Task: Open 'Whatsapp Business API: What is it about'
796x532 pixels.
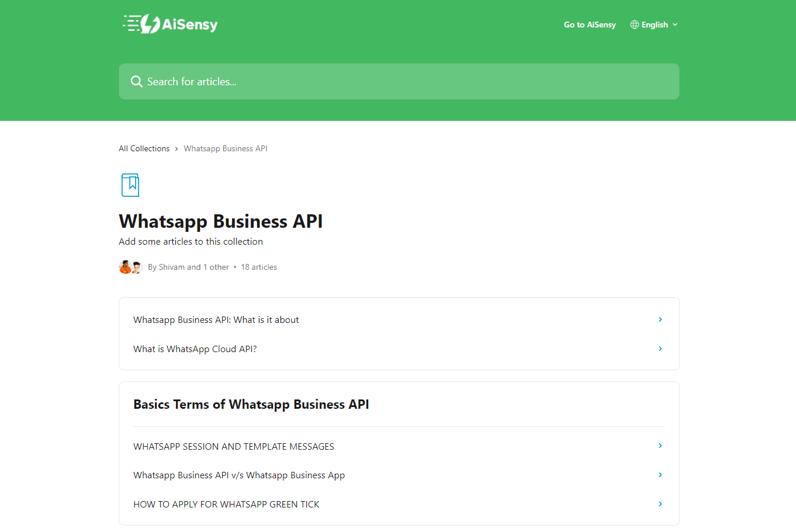Action: (x=216, y=319)
